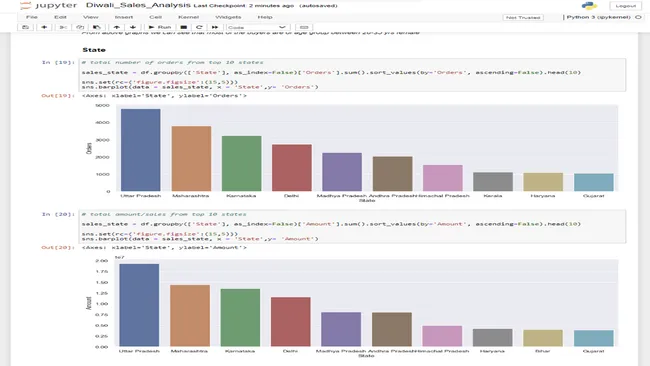
Task: Click Maharashtra bar in Orders chart
Action: click(191, 159)
